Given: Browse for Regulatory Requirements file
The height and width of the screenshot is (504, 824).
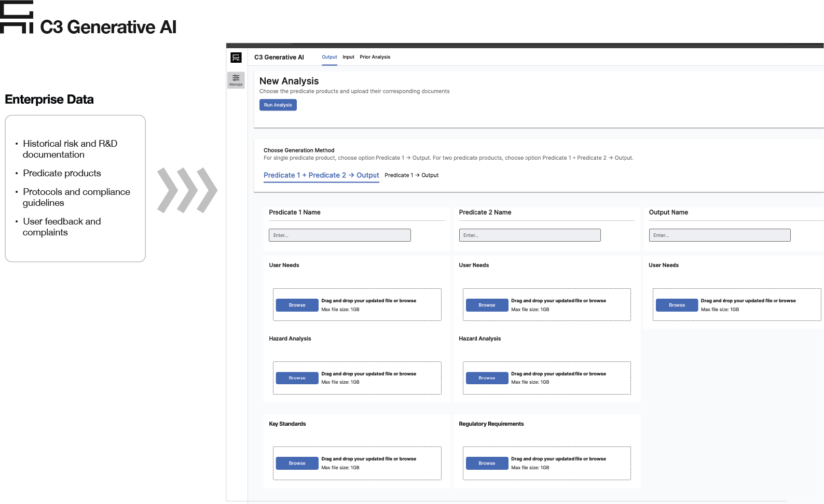Looking at the screenshot, I should tap(487, 464).
